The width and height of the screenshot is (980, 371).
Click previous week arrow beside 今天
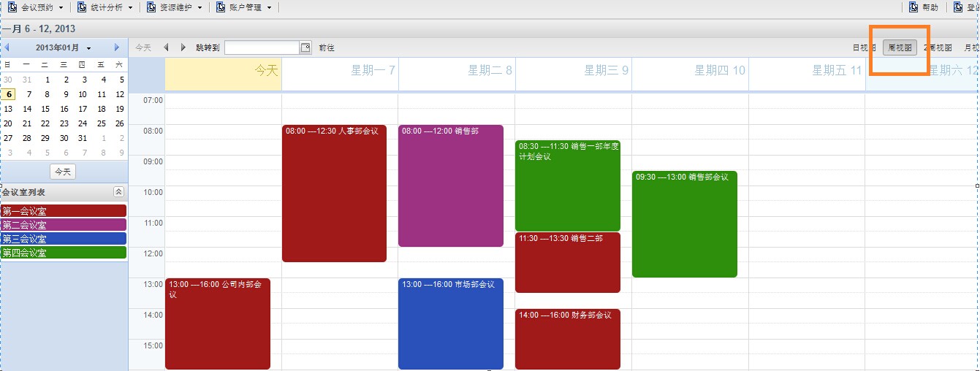point(166,47)
